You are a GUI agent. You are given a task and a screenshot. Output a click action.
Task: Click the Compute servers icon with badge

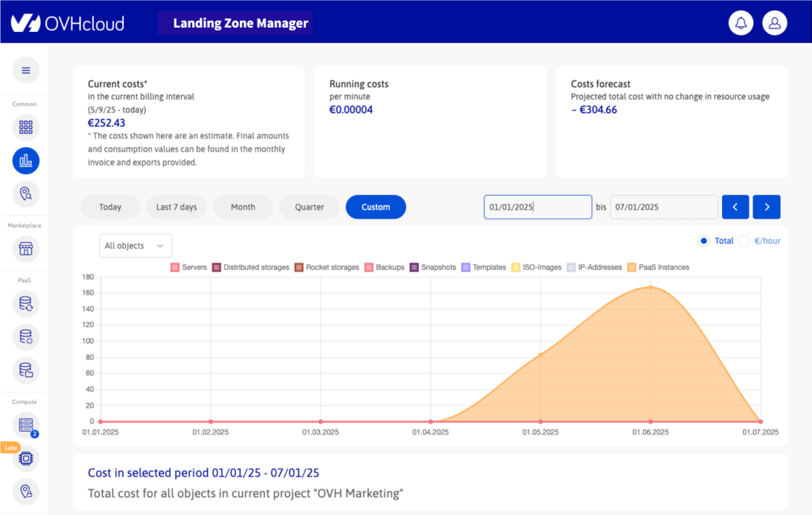(26, 424)
